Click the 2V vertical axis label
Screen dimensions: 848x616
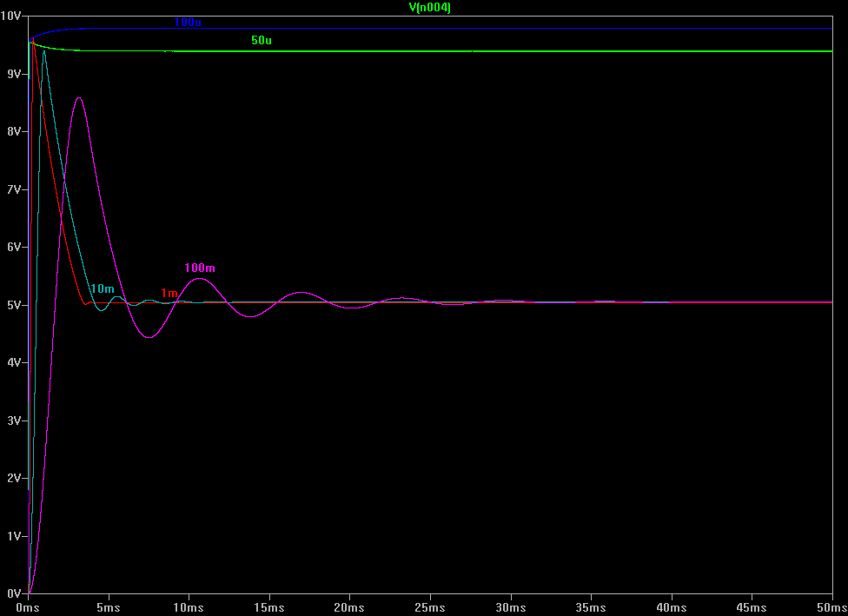coord(15,479)
